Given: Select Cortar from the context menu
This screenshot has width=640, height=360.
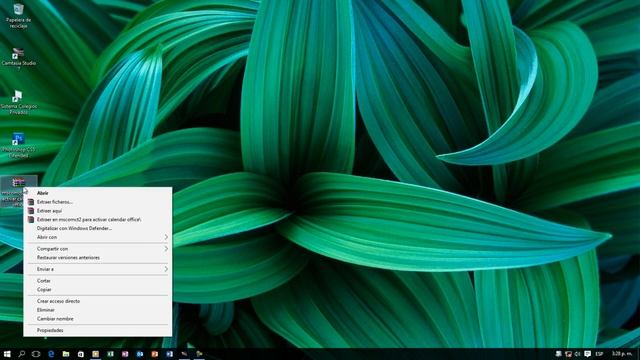Looking at the screenshot, I should 98,281.
